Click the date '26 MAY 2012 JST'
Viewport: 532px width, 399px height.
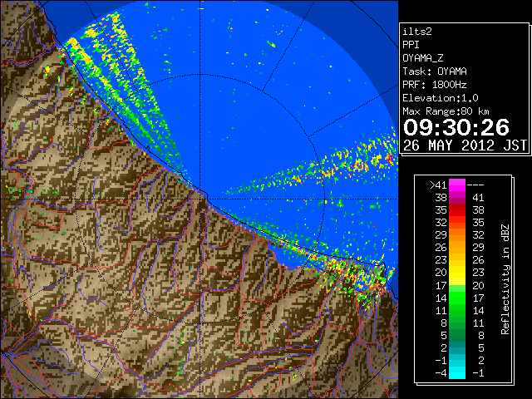tap(465, 145)
